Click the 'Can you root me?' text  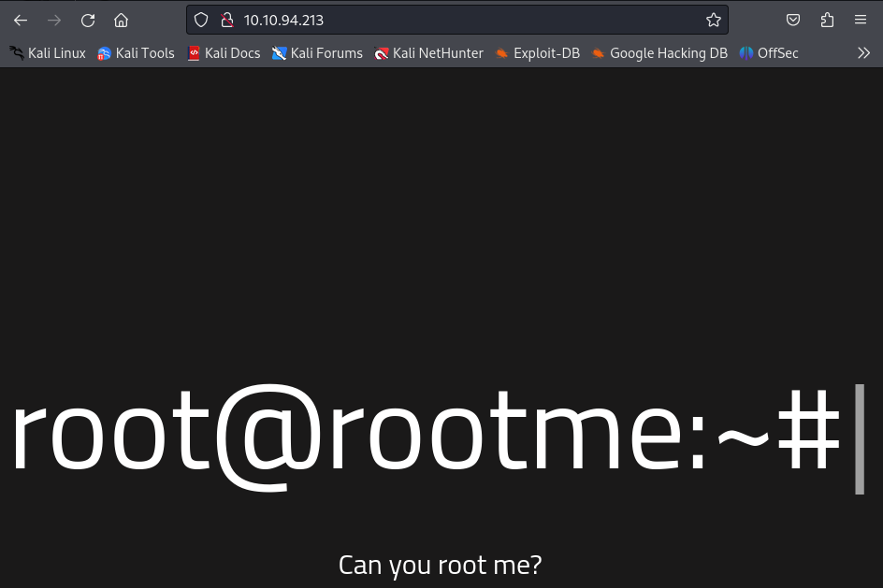(x=440, y=565)
